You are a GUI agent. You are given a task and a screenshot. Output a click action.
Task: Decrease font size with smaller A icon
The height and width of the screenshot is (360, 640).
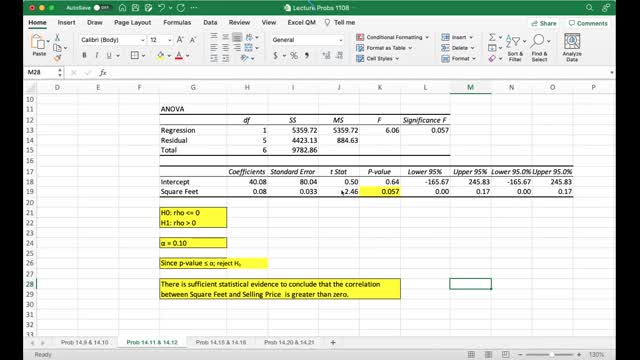[193, 40]
